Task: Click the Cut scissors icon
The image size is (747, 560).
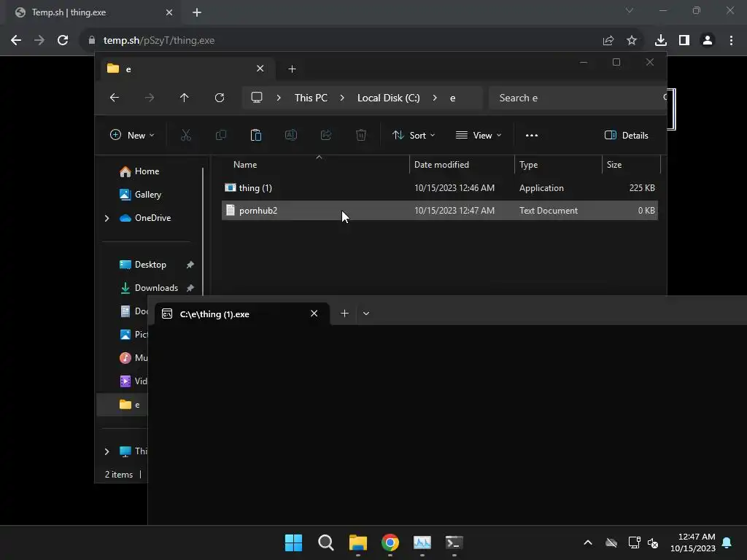Action: 186,135
